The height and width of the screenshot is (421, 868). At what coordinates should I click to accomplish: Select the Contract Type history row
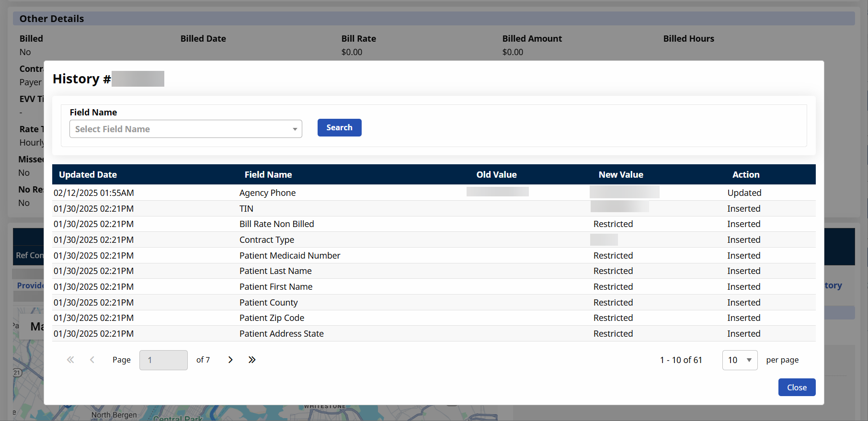pos(266,240)
